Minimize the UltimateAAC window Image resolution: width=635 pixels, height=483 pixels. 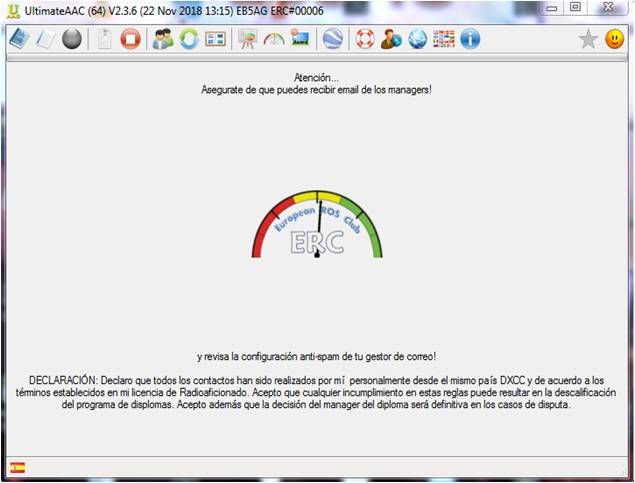(552, 9)
